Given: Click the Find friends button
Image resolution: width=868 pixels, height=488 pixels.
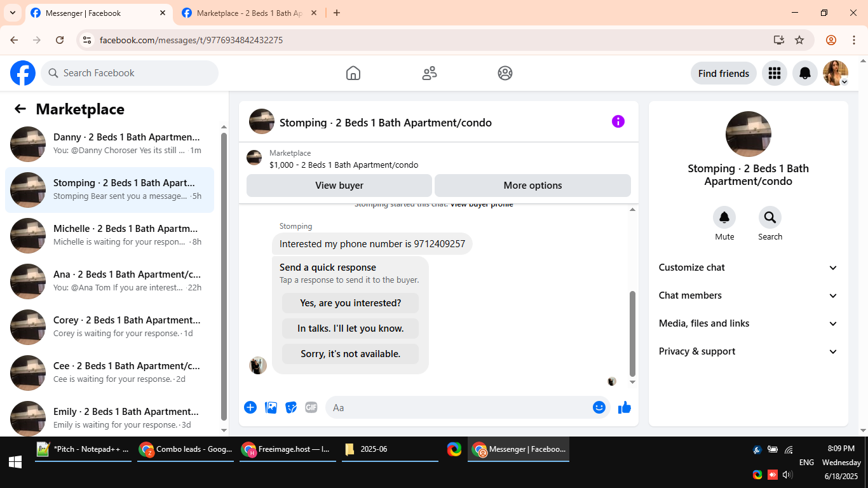Looking at the screenshot, I should point(723,73).
